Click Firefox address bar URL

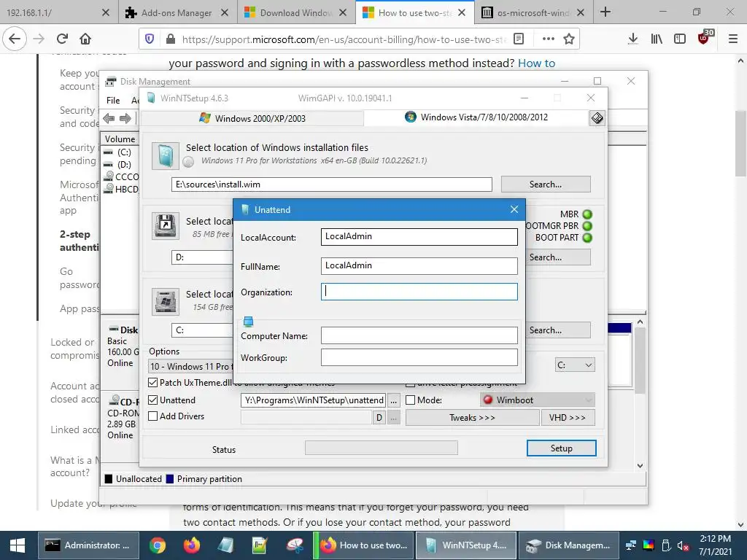(343, 39)
